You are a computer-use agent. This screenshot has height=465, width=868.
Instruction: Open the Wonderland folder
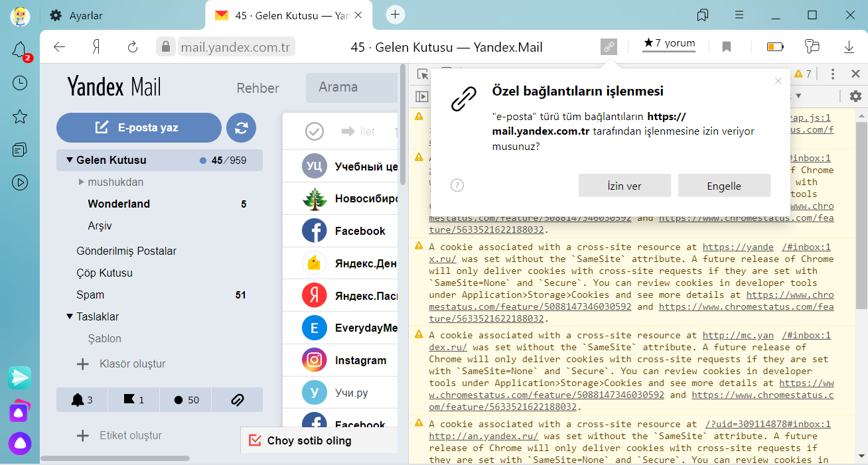tap(119, 204)
